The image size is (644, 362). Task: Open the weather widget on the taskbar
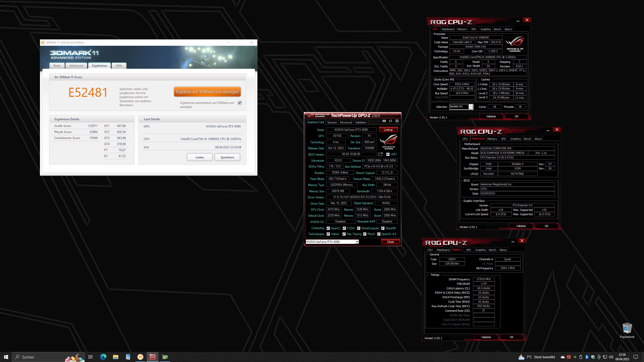(537, 357)
